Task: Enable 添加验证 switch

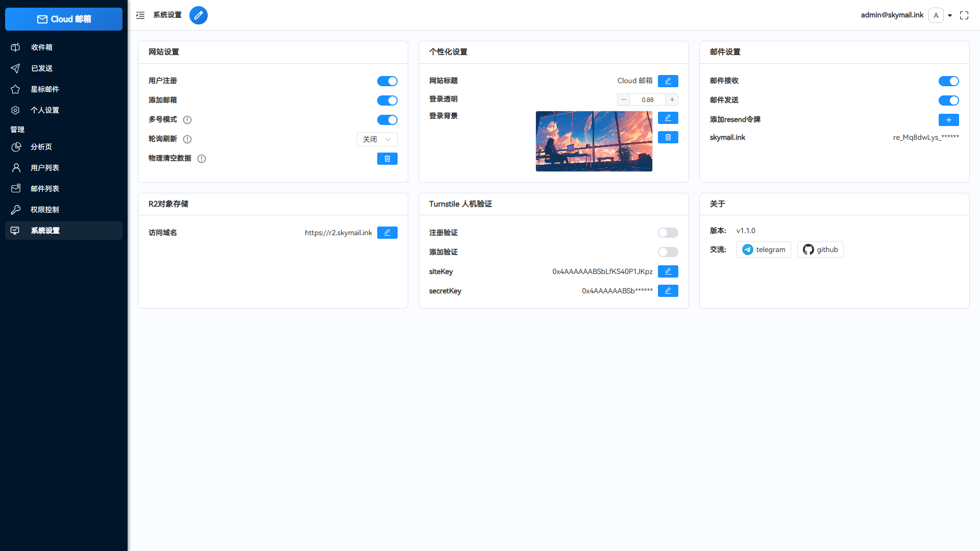Action: [668, 252]
